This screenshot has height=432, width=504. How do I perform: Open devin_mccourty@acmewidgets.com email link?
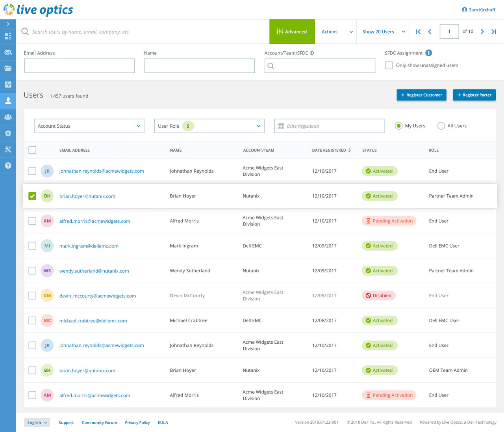pos(98,296)
